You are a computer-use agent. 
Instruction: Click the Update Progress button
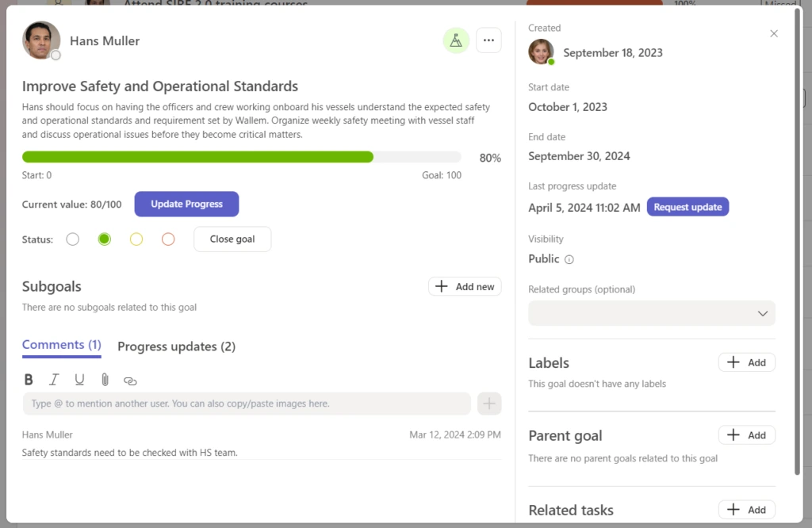(186, 204)
